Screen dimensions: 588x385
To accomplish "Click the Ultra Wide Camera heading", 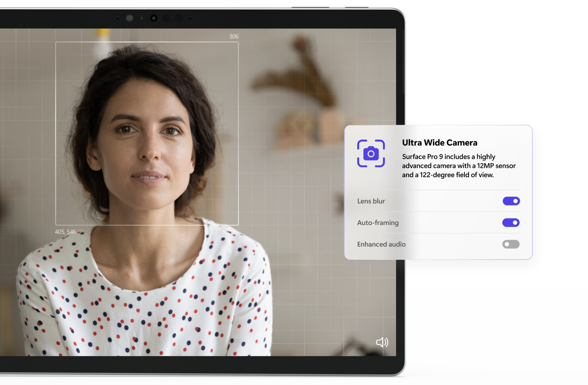I will point(439,143).
